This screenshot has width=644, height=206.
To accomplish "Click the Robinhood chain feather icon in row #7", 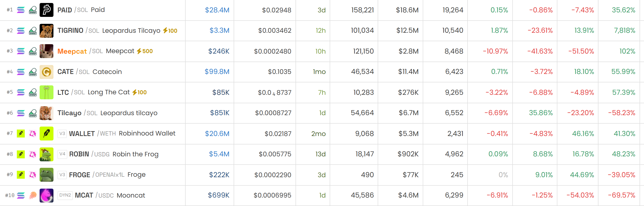I will pos(21,134).
